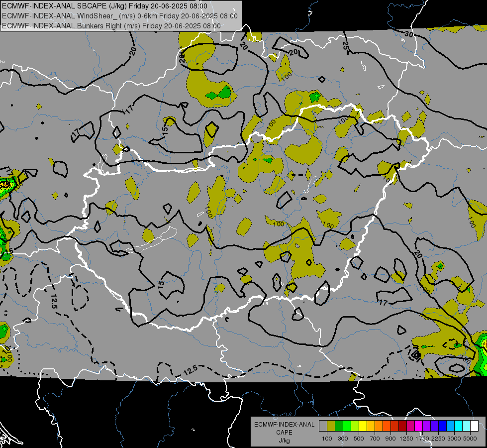Screen dimensions: 487x448
Task: Pick the brick red legend swatch
Action: pyautogui.click(x=395, y=426)
